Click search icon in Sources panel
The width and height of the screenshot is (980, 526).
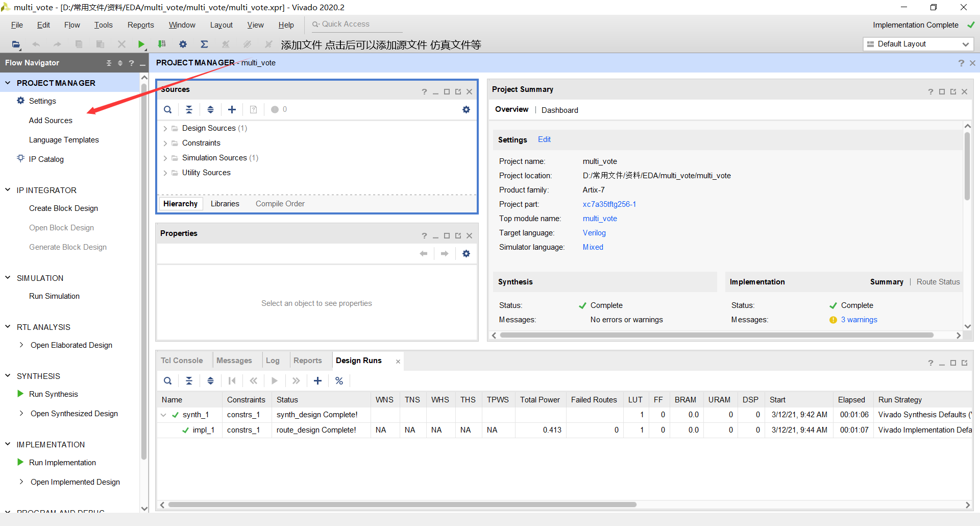167,109
